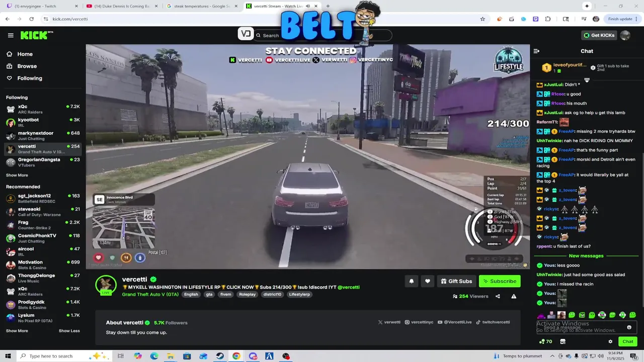Switch to Duke Dennis YouTube tab
This screenshot has width=644, height=362.
(122, 6)
